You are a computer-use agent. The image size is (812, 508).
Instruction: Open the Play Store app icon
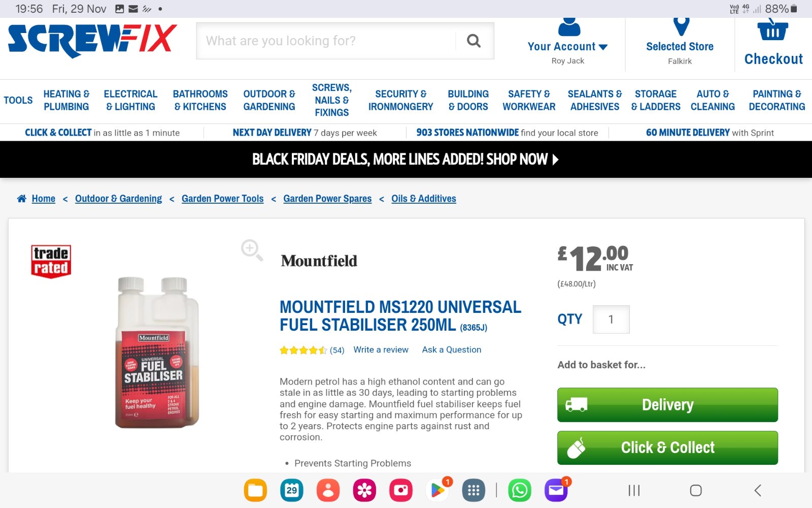point(437,490)
